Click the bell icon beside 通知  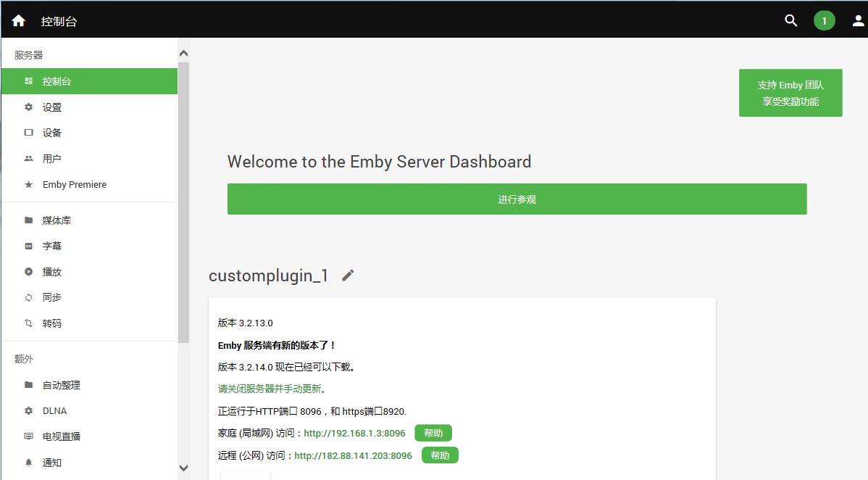pos(29,463)
